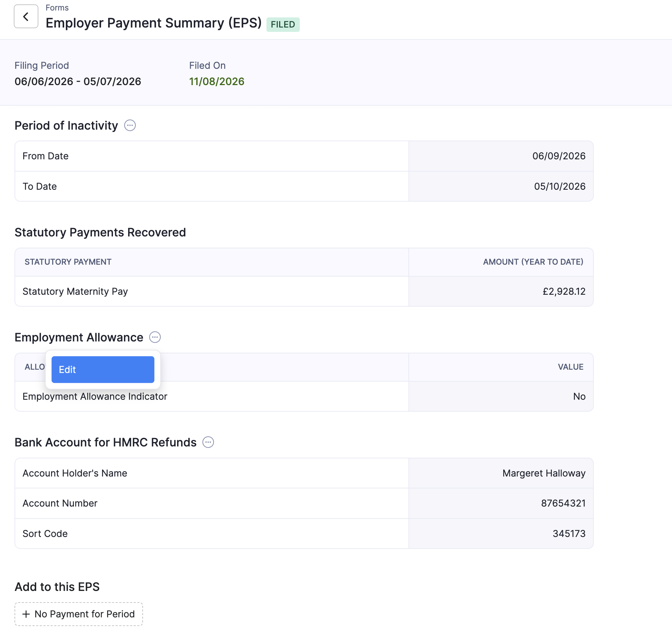Click the STATUTORY PAYMENT column header
672x638 pixels.
click(x=68, y=262)
